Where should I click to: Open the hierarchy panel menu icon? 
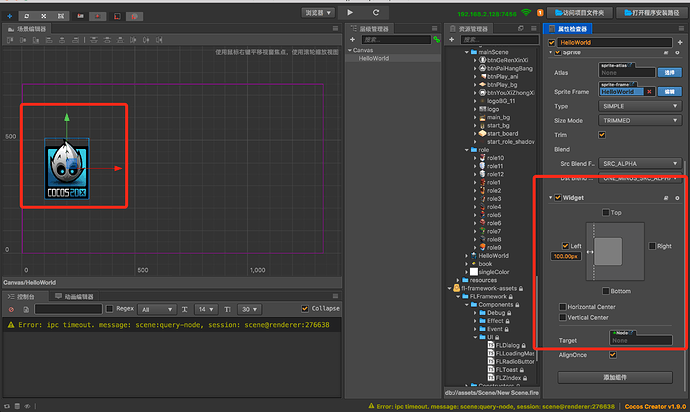click(x=434, y=28)
